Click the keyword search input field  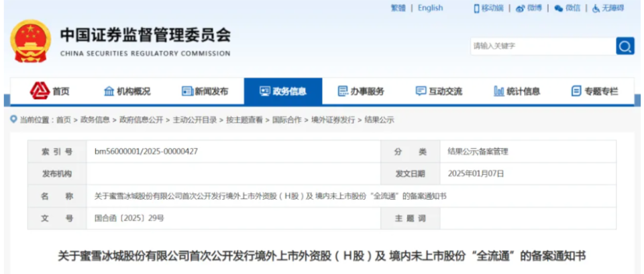pyautogui.click(x=541, y=46)
